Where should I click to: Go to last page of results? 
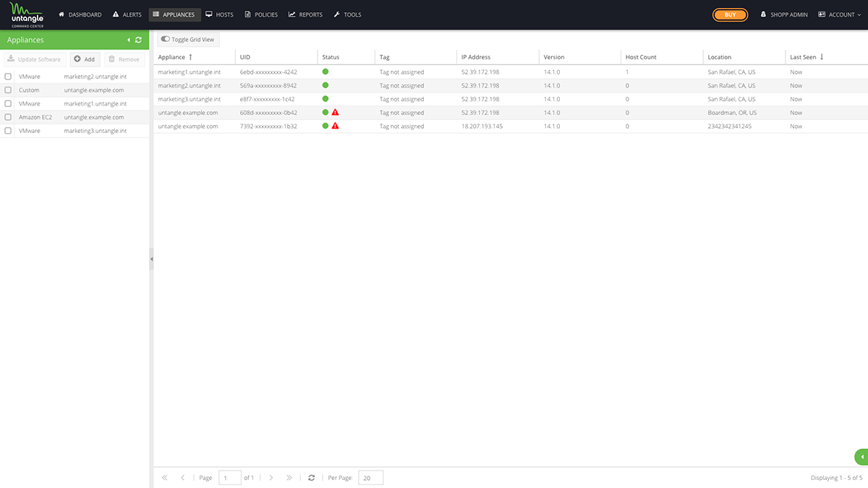(289, 478)
